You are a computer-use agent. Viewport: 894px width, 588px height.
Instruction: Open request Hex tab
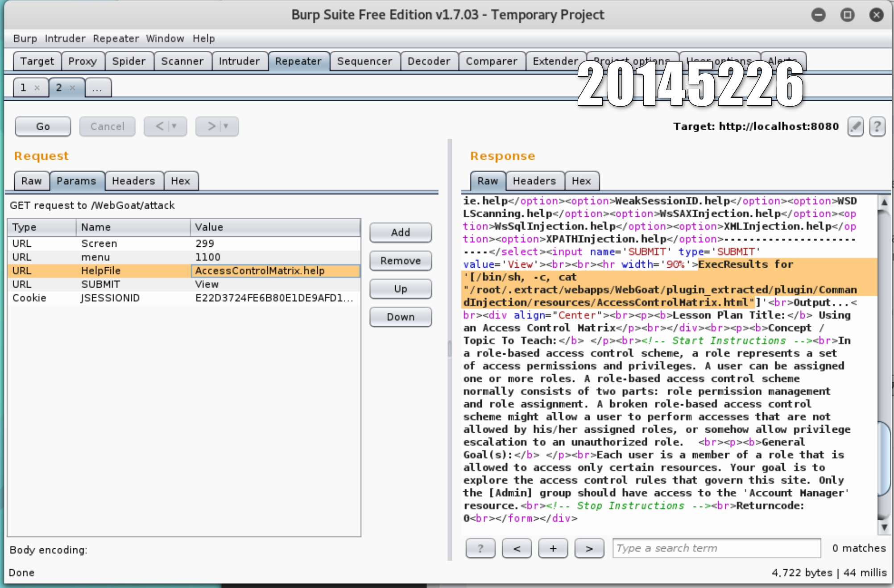tap(181, 181)
